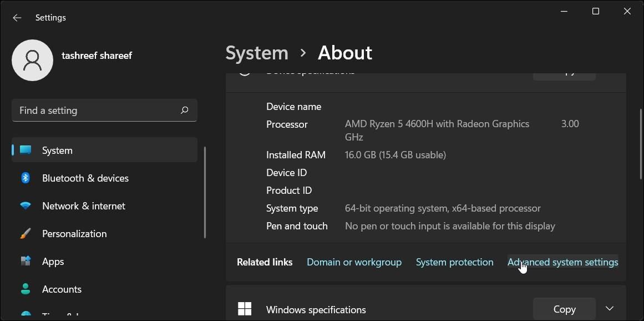644x321 pixels.
Task: Click the Device ID label
Action: [x=286, y=173]
